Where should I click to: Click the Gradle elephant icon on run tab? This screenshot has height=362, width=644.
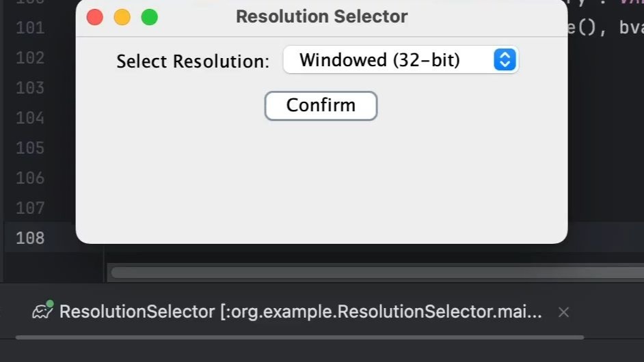tap(42, 310)
